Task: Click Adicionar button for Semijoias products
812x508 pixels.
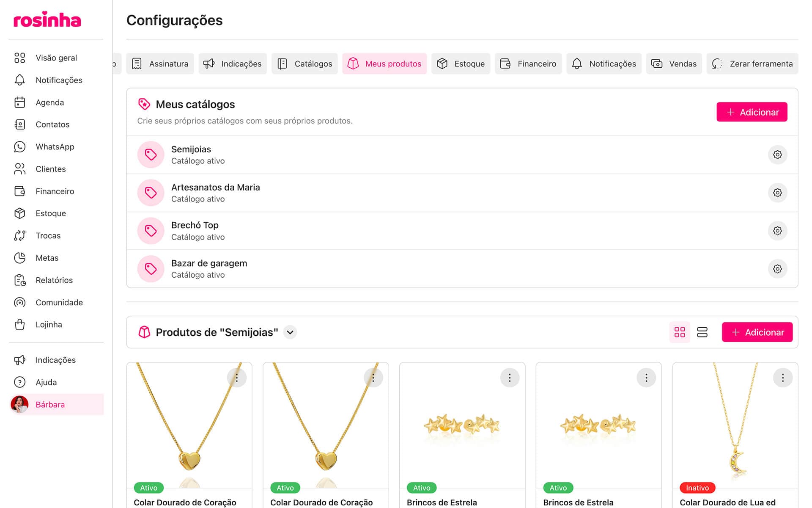Action: (757, 332)
